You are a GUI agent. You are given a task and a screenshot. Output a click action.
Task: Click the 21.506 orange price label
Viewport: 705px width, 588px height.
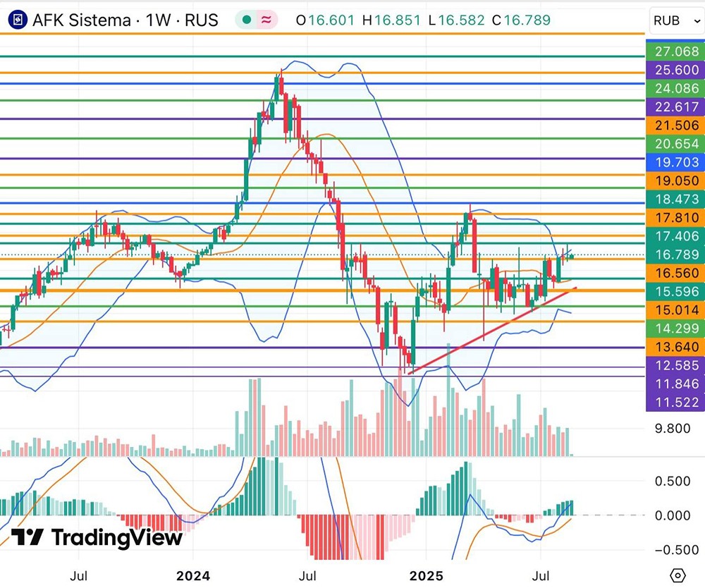pyautogui.click(x=675, y=125)
